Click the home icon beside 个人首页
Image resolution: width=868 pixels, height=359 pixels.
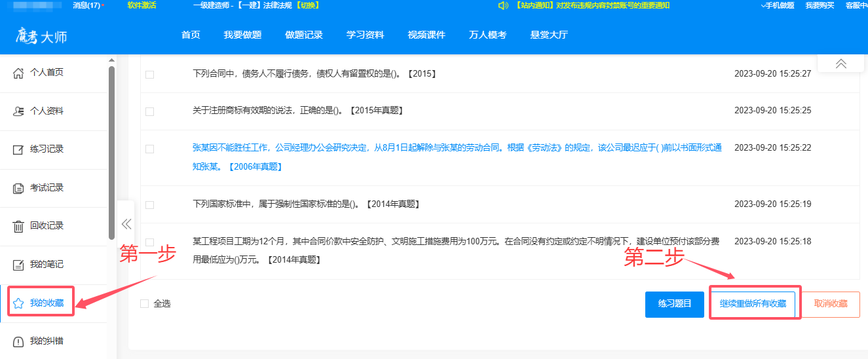[x=18, y=73]
